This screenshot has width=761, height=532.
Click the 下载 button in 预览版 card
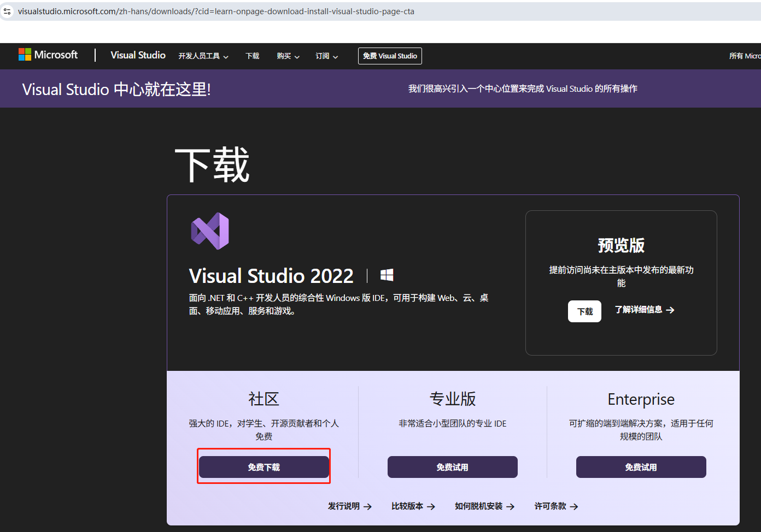coord(584,311)
